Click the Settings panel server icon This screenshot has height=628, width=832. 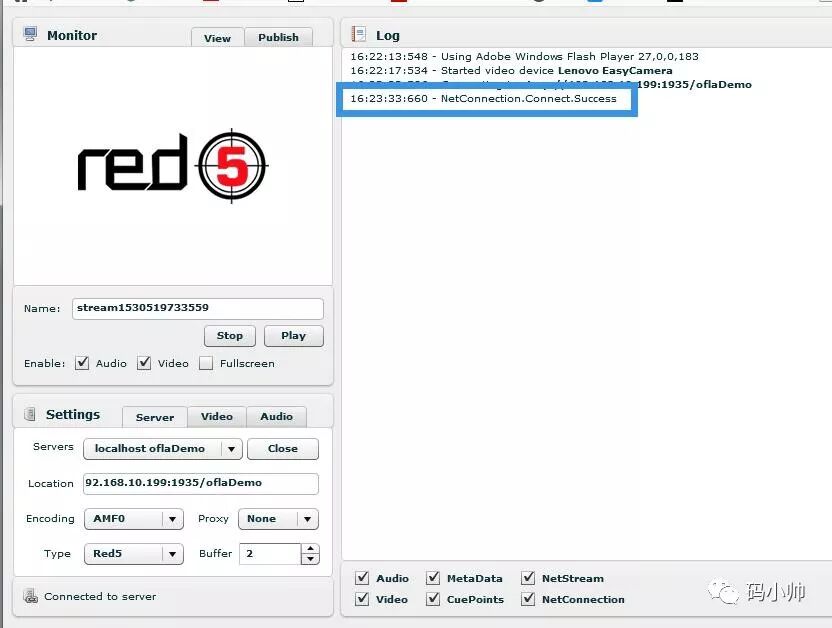coord(30,414)
